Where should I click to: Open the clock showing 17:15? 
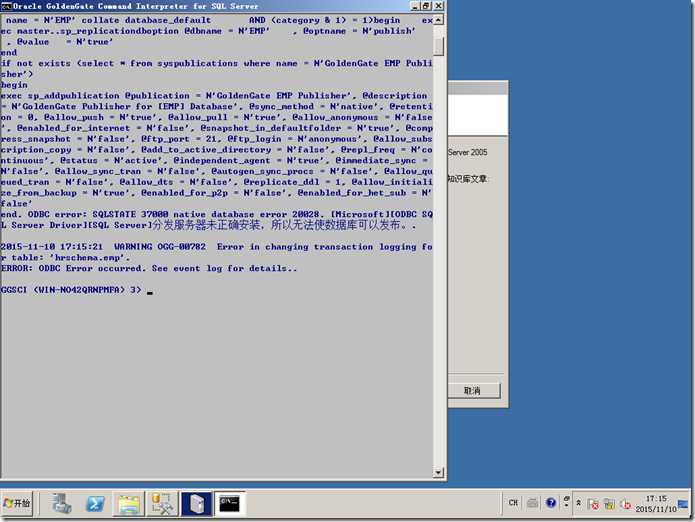click(656, 504)
